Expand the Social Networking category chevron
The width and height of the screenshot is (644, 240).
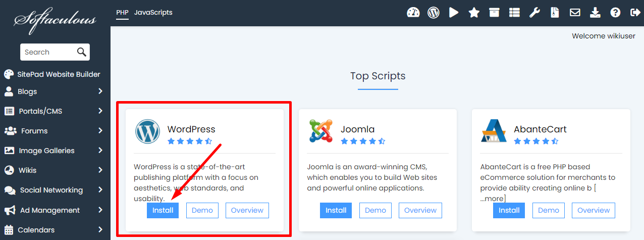pyautogui.click(x=100, y=190)
